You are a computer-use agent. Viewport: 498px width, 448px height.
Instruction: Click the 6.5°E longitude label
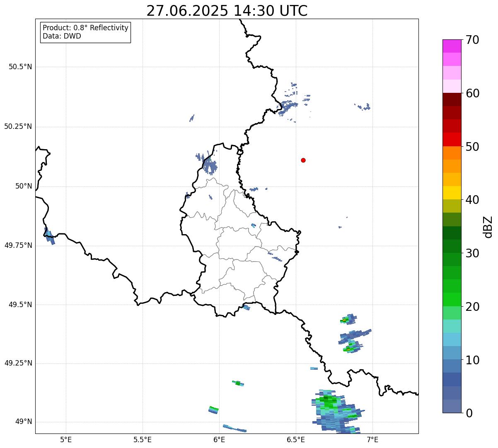(296, 439)
